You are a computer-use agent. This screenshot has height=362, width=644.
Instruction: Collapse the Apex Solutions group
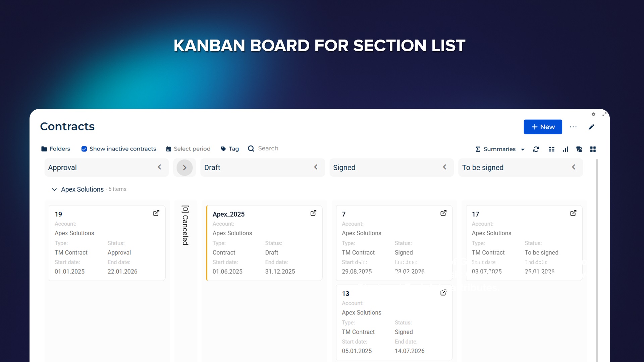click(54, 189)
